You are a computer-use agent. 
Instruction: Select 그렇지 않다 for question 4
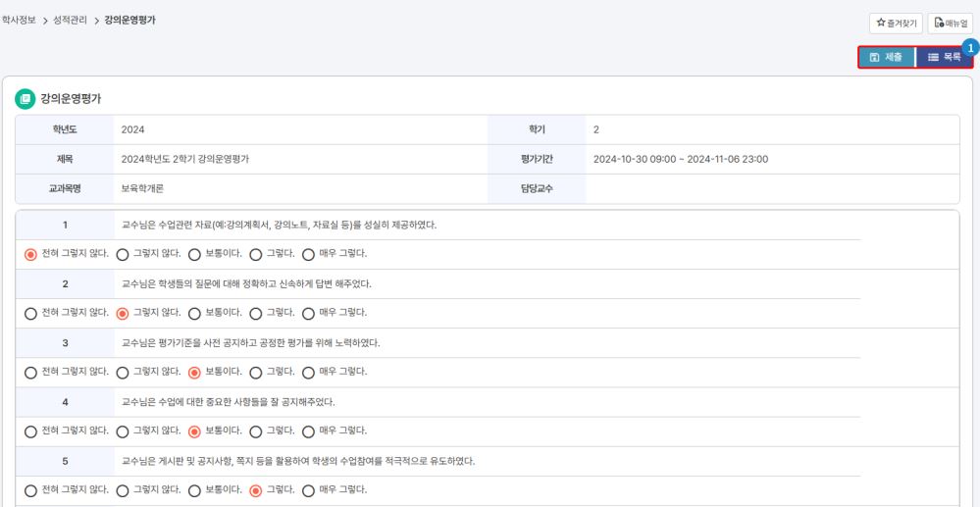point(123,431)
